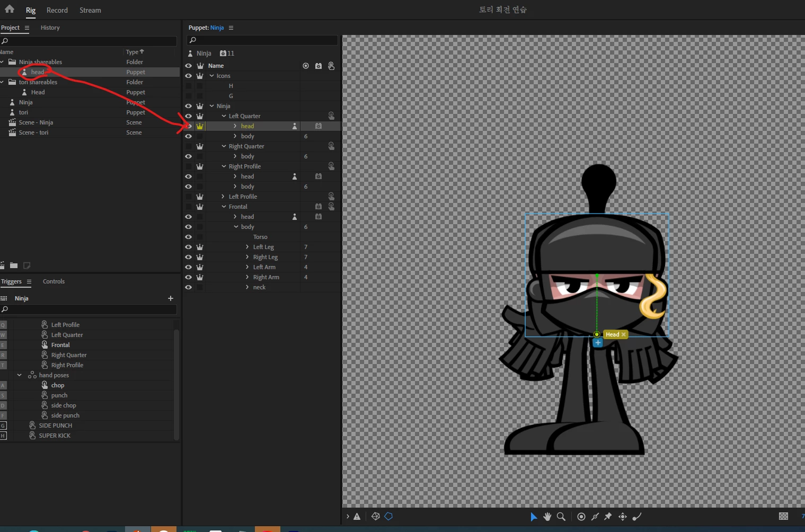Toggle the crown on Right Arm layer
805x532 pixels.
(x=200, y=277)
